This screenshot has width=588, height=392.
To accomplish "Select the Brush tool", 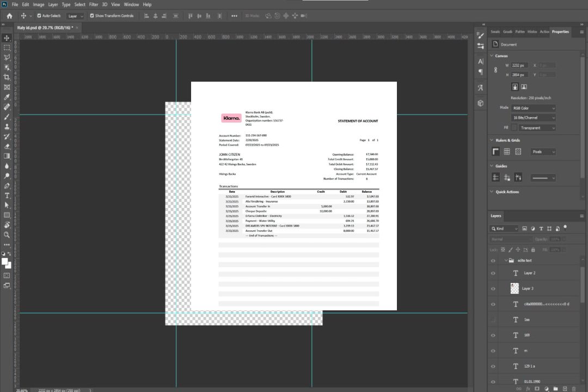I will tap(7, 117).
